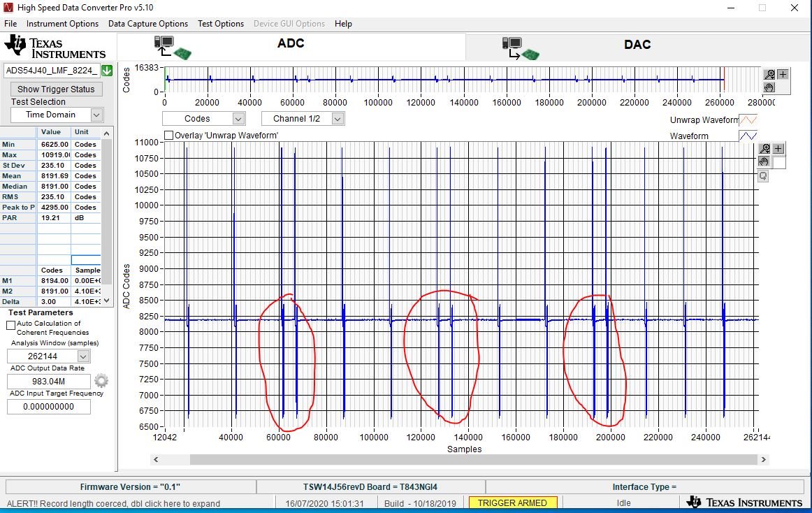Viewport: 812px width, 513px height.
Task: Open the Instrument Options menu
Action: (62, 24)
